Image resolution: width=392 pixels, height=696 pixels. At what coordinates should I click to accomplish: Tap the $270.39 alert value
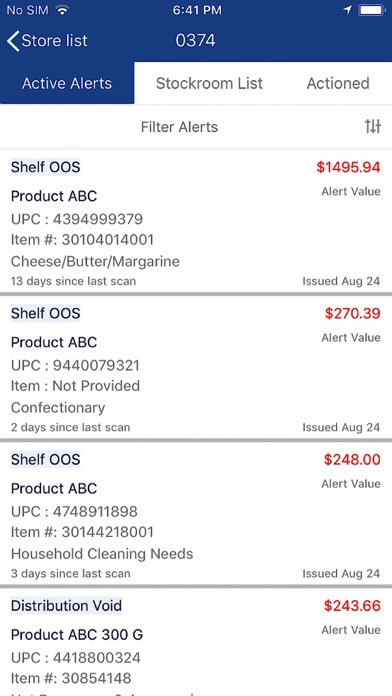pyautogui.click(x=352, y=313)
